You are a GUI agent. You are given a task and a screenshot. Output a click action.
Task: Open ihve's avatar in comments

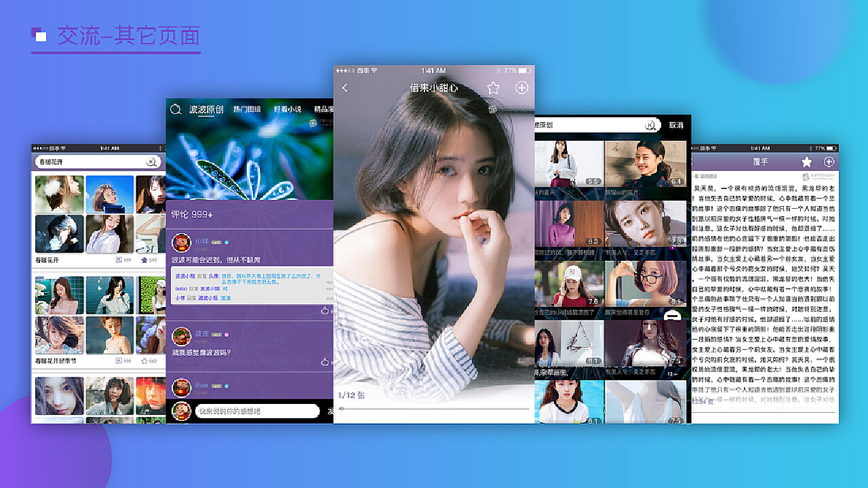pyautogui.click(x=181, y=387)
